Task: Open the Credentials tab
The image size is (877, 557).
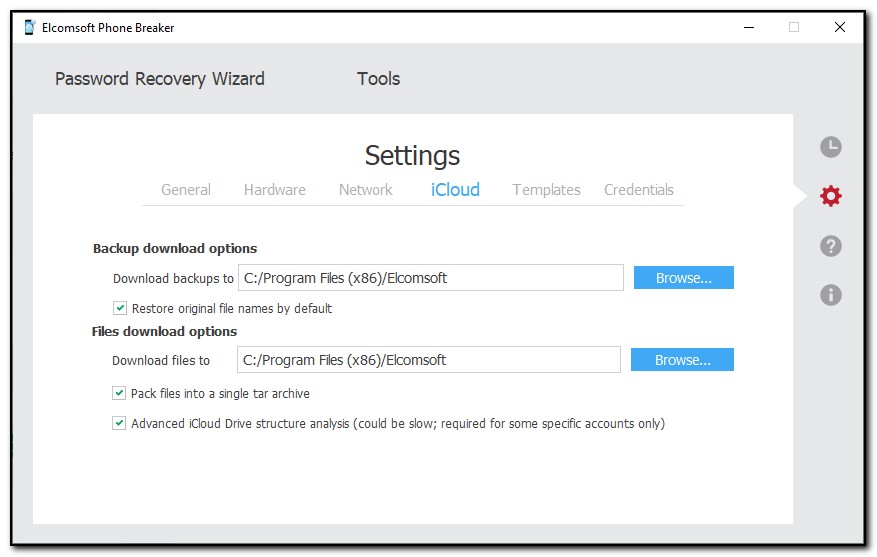Action: [639, 190]
